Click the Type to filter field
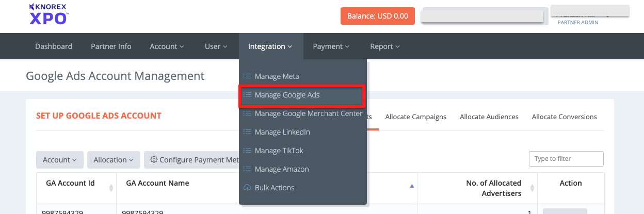Image resolution: width=644 pixels, height=214 pixels. tap(566, 159)
